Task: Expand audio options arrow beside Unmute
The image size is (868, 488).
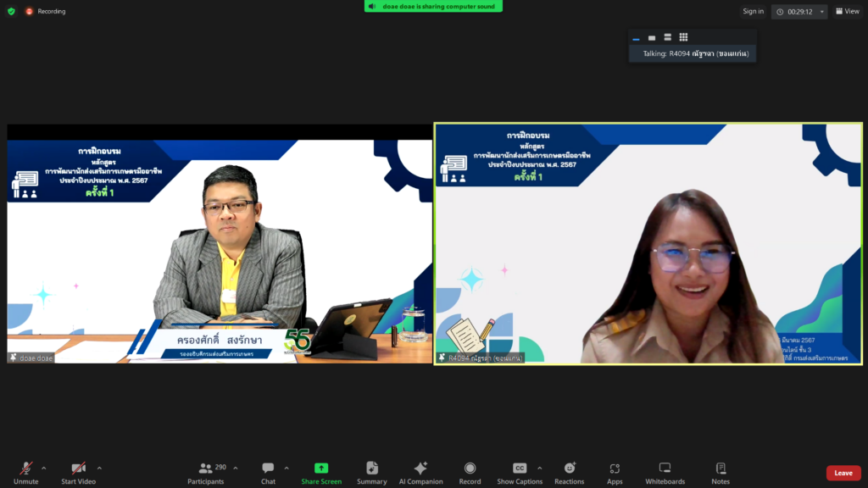Action: (44, 468)
